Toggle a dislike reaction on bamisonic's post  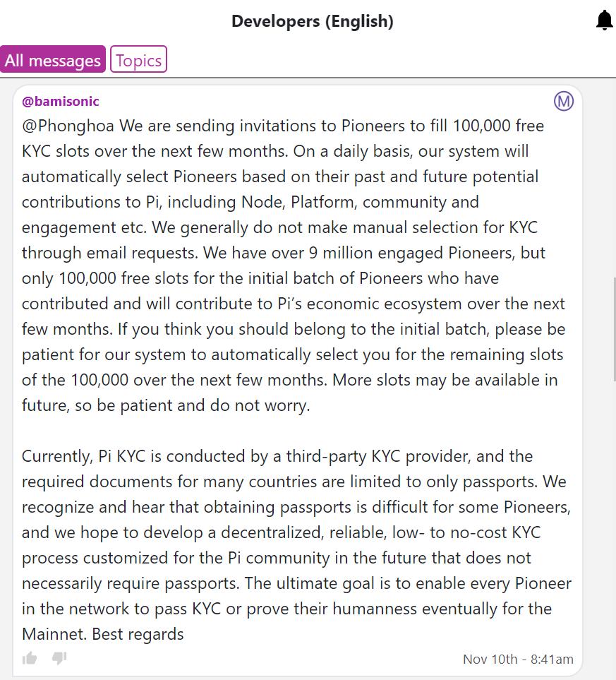point(59,658)
